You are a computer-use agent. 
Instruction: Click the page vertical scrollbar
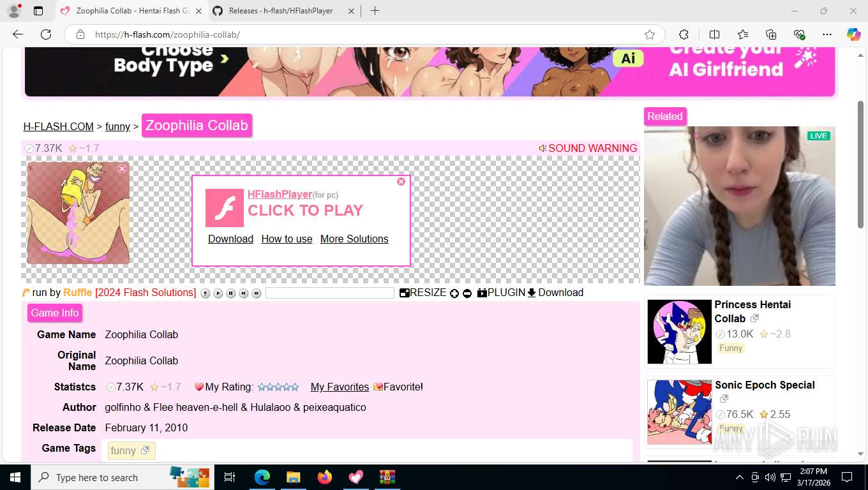click(860, 165)
